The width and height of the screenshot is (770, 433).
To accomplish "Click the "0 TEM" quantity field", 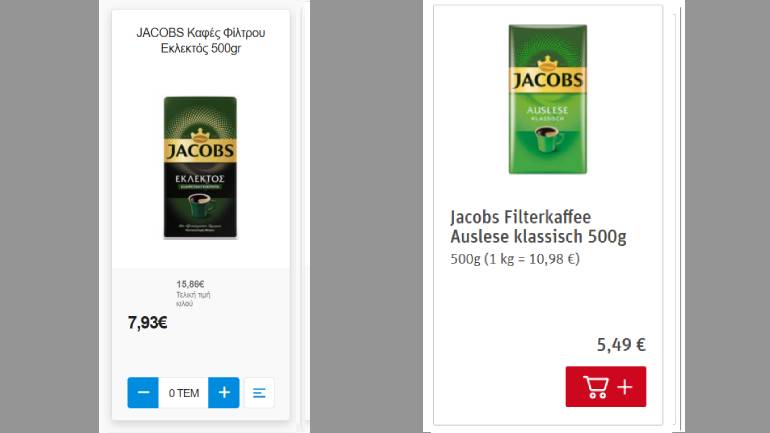I will click(184, 393).
